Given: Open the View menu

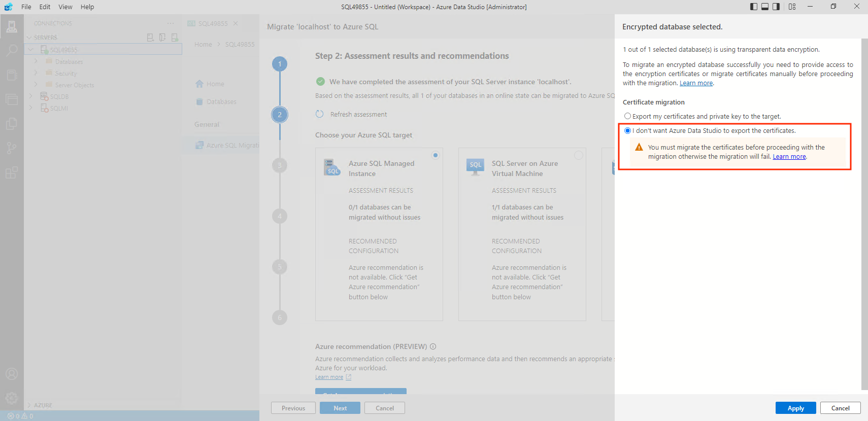Looking at the screenshot, I should pos(65,7).
